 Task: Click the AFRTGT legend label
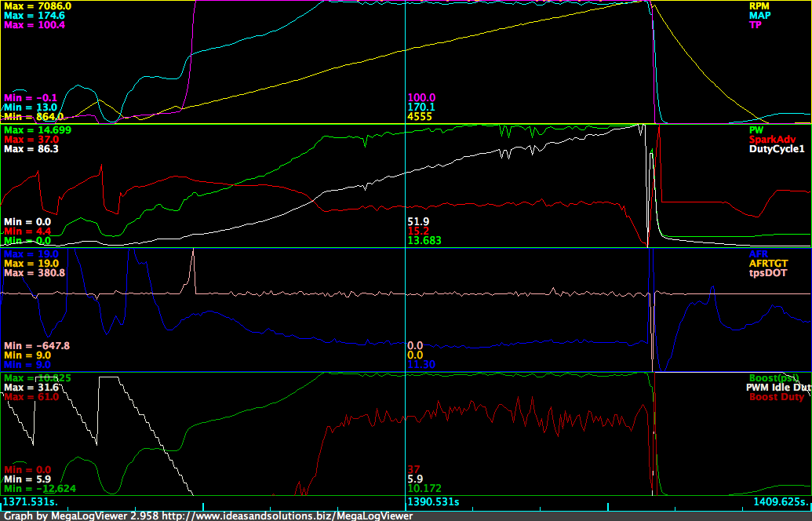pos(768,264)
